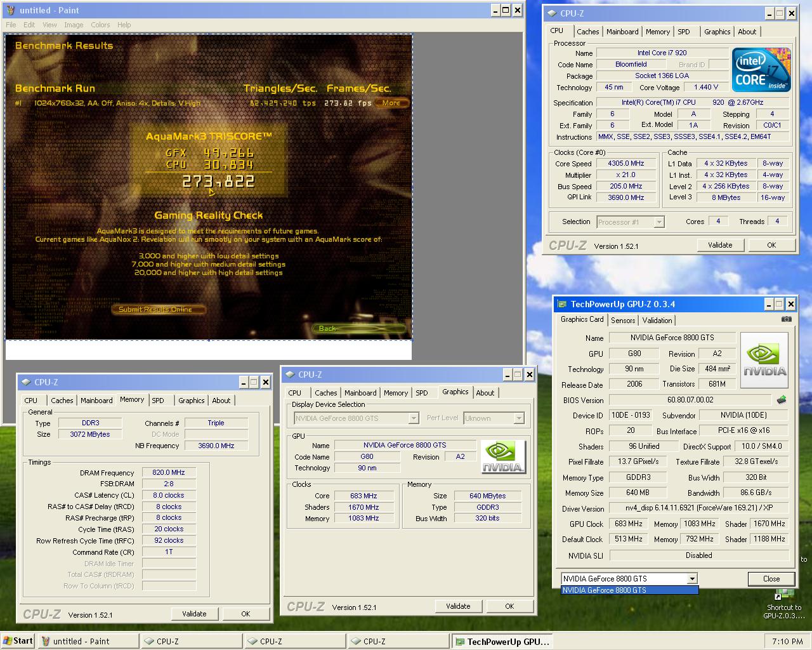Open Paint's Colors menu
The width and height of the screenshot is (812, 650).
[100, 25]
